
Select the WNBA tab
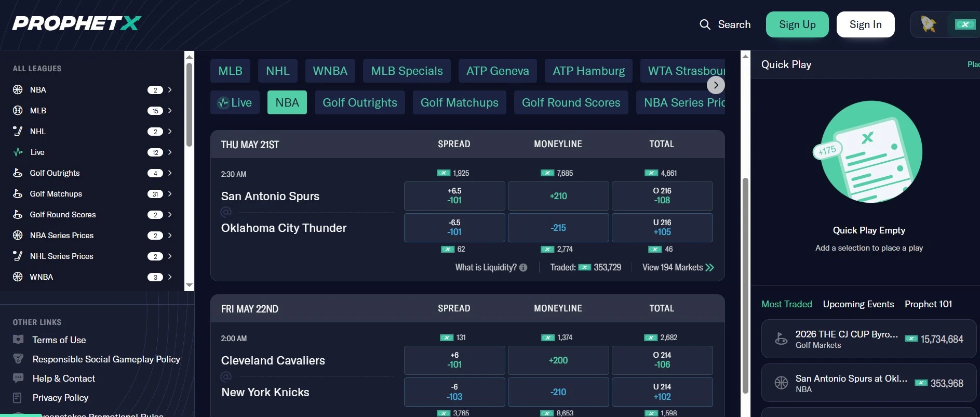click(330, 71)
